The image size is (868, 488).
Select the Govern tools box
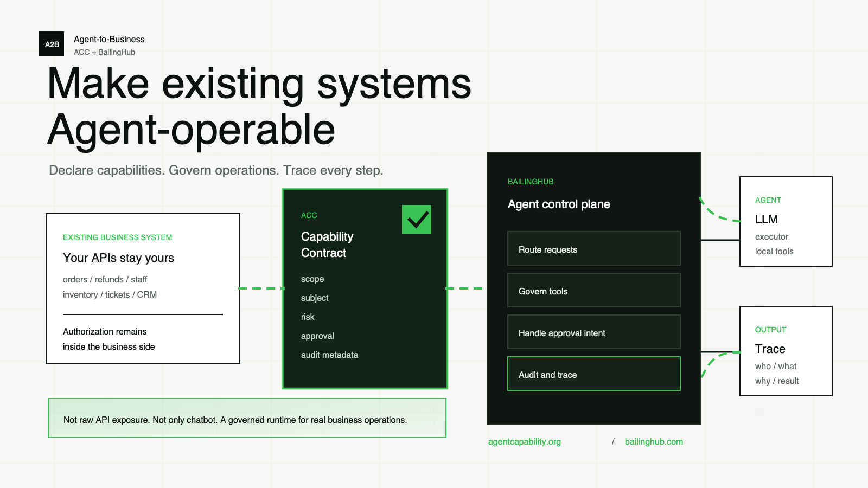click(x=594, y=290)
